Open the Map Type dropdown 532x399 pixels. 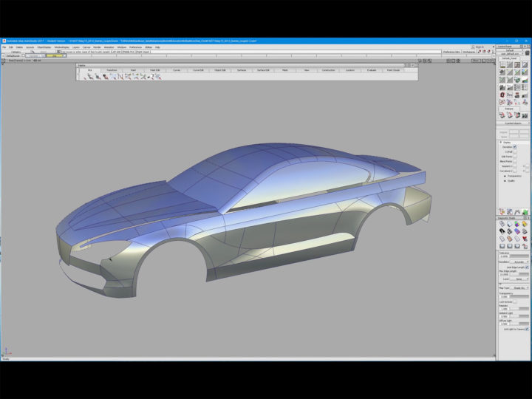519,287
